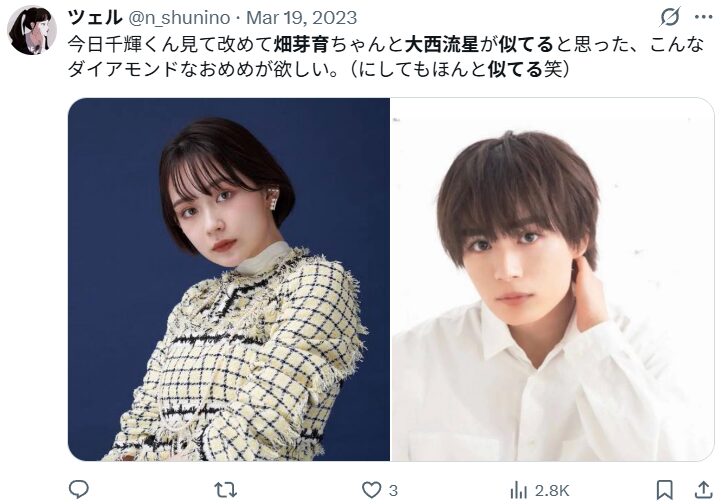Viewport: 728px width, 504px height.
Task: Click the bolded 大西流星 keyword in tweet
Action: point(442,45)
